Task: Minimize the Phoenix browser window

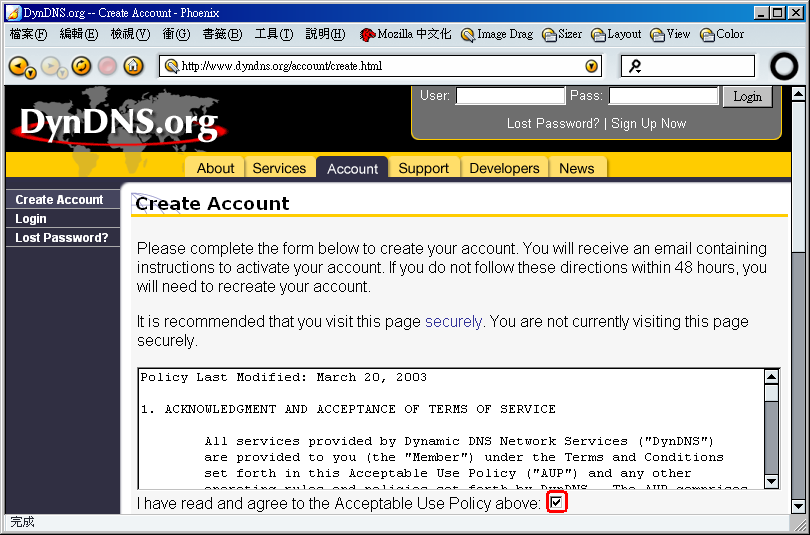Action: click(x=761, y=13)
